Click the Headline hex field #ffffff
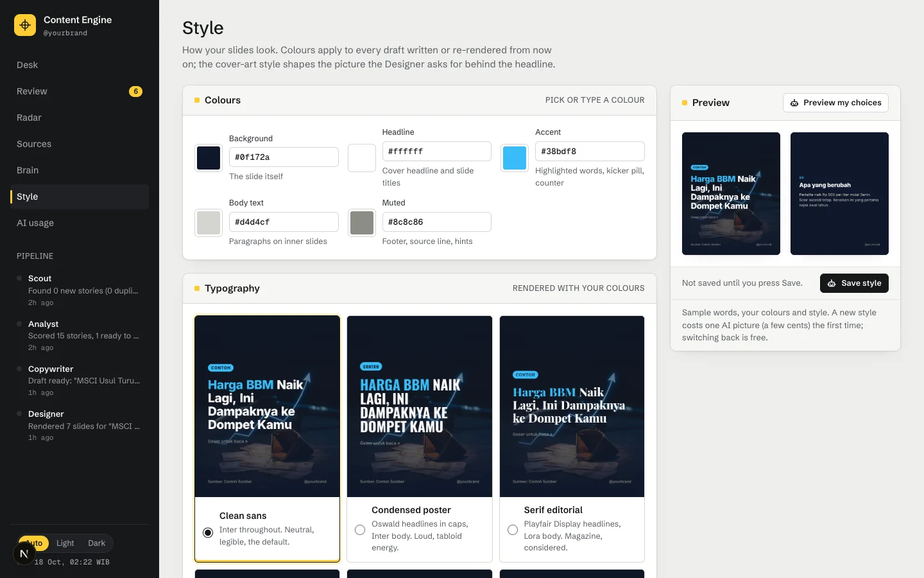Image resolution: width=924 pixels, height=578 pixels. tap(437, 152)
